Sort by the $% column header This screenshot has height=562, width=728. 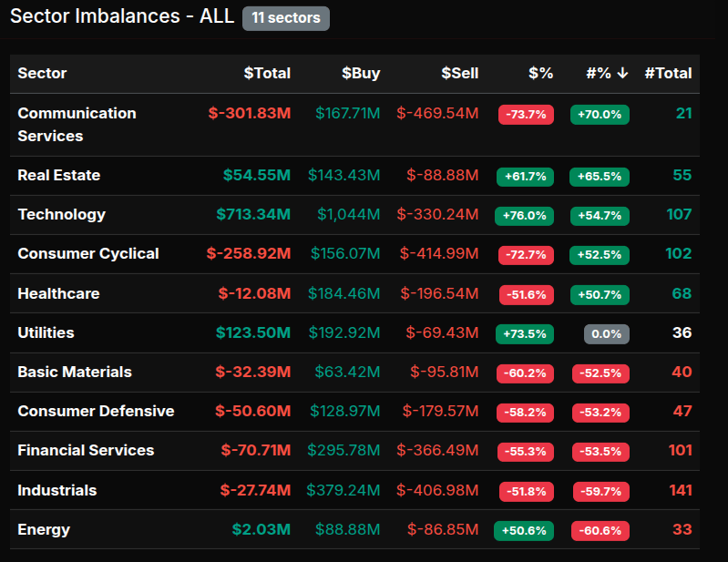(540, 74)
